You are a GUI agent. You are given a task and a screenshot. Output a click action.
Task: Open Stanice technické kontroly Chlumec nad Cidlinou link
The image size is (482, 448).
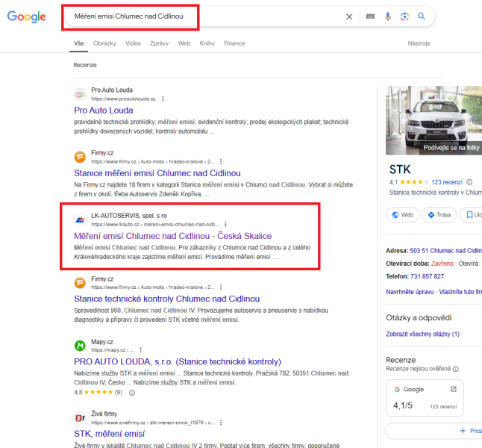[x=167, y=299]
